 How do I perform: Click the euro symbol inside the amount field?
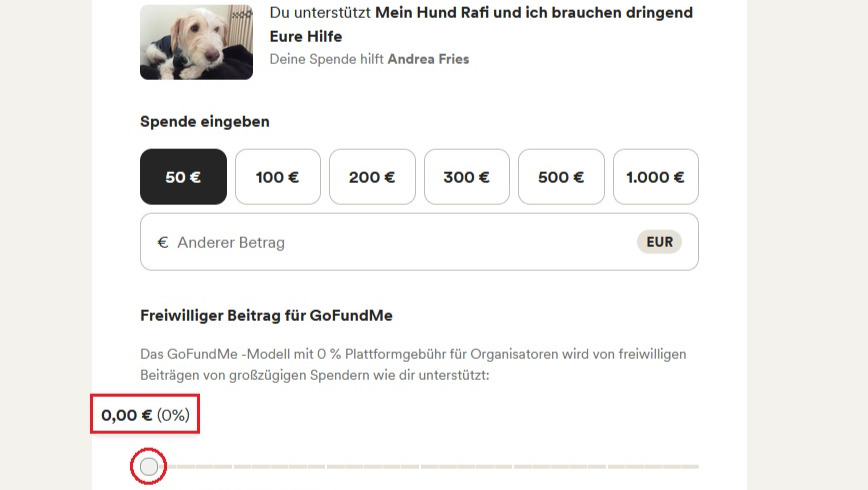tap(163, 243)
